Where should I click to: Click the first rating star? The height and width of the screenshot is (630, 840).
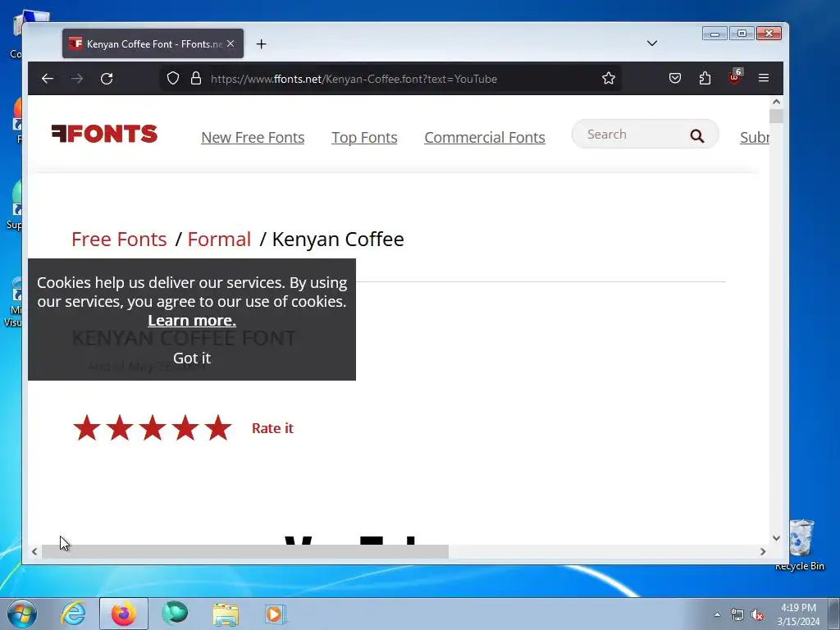click(x=87, y=428)
